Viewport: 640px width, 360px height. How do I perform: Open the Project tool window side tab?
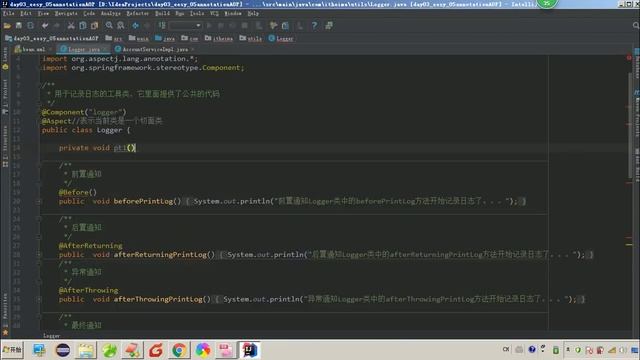(5, 97)
